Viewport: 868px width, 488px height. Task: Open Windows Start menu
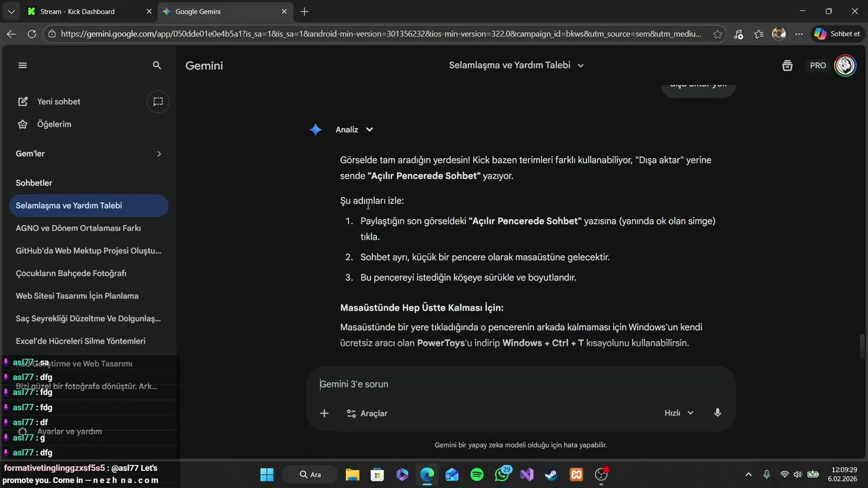click(267, 474)
